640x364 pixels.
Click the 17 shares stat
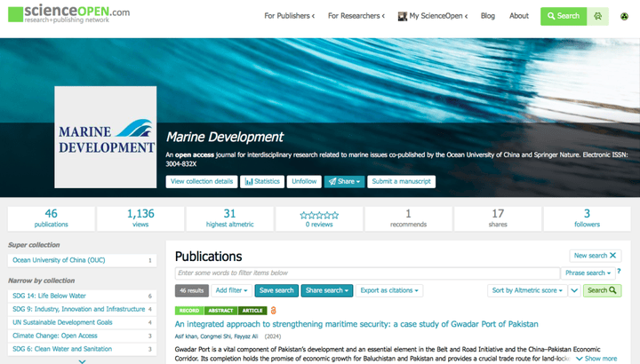498,218
